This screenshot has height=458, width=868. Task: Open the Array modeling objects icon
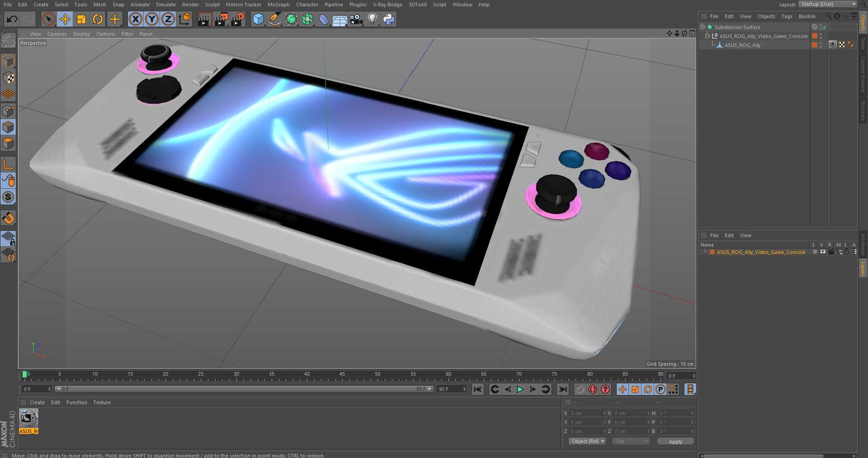307,19
